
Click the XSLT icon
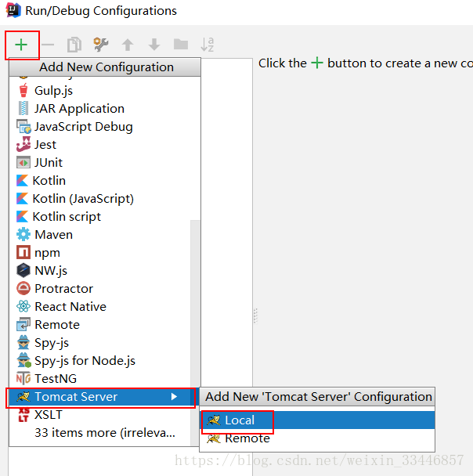click(x=23, y=415)
